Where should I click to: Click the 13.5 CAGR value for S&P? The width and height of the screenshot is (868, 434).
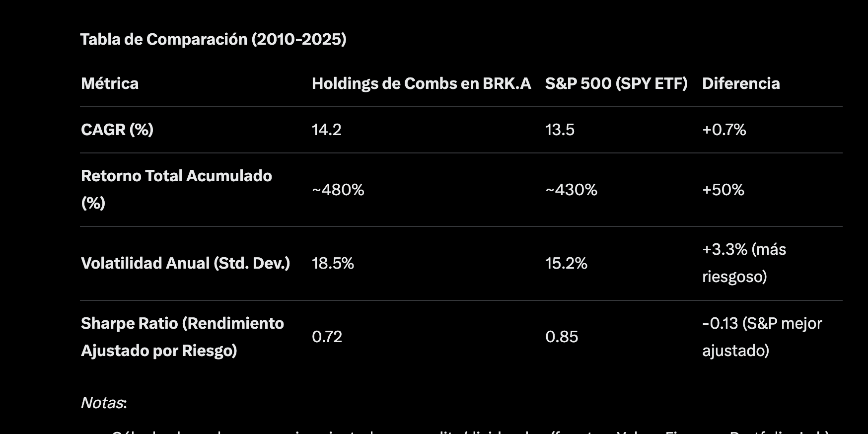tap(560, 130)
